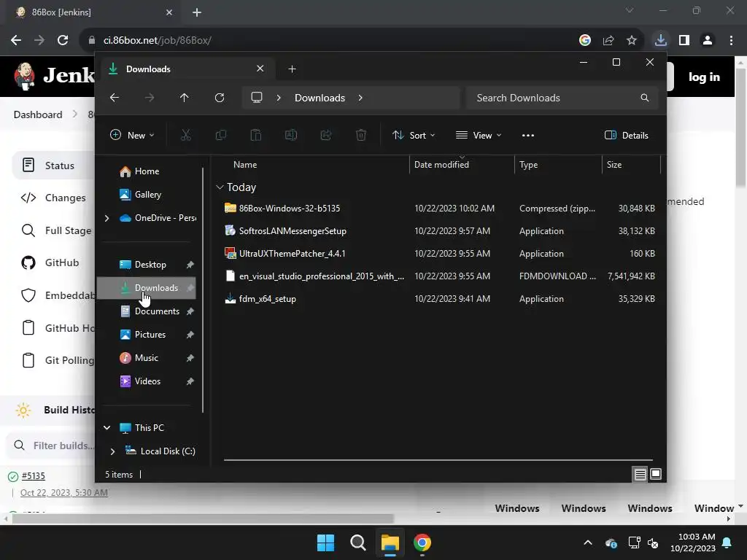This screenshot has width=747, height=560.
Task: Open the Sort dropdown menu
Action: (414, 135)
